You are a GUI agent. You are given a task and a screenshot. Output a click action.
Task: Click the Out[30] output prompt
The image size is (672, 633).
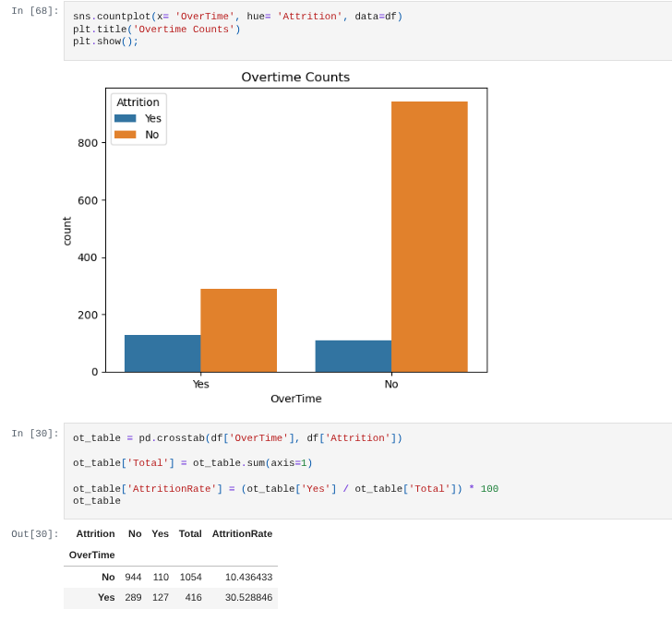click(35, 534)
